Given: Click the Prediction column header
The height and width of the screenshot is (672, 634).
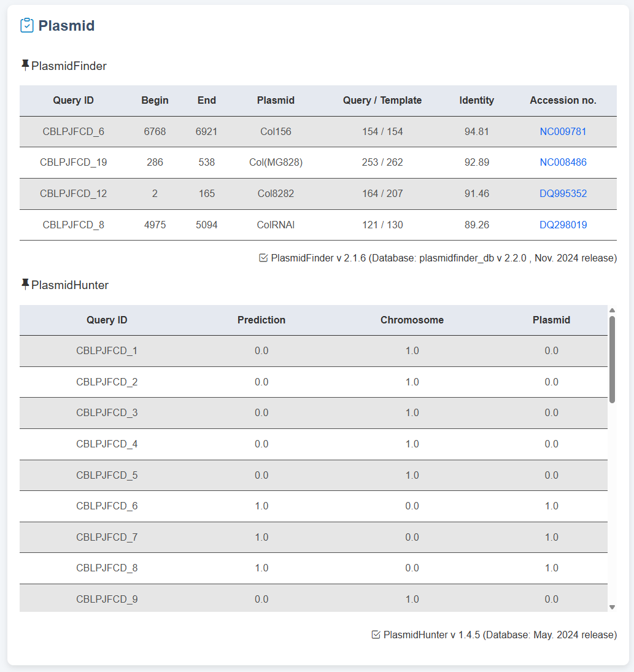Looking at the screenshot, I should 261,320.
